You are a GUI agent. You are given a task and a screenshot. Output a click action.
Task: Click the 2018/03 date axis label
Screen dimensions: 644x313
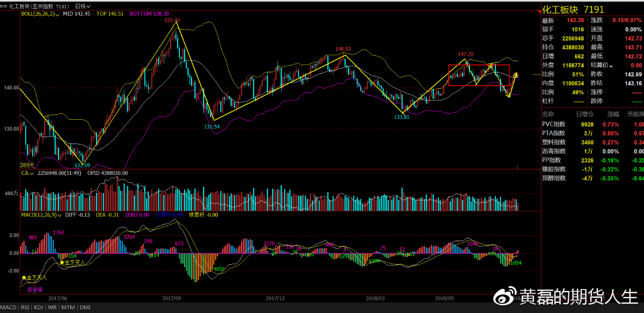375,298
